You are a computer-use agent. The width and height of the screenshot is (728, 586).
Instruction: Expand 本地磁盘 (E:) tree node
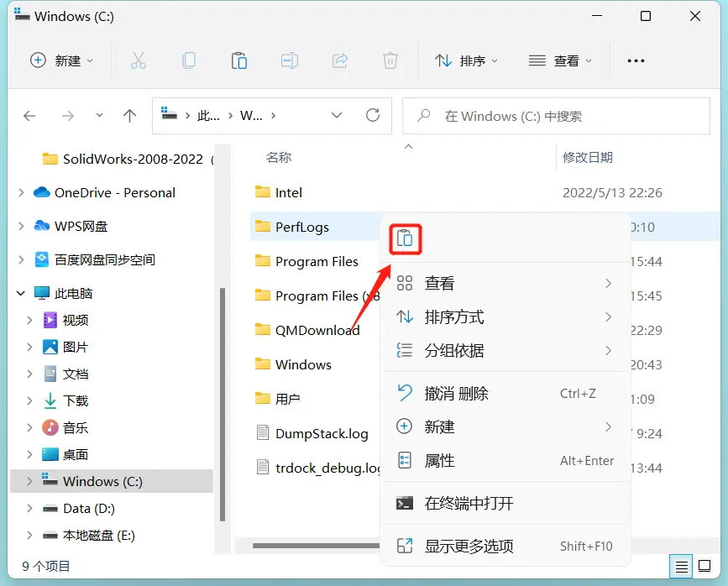(x=29, y=536)
